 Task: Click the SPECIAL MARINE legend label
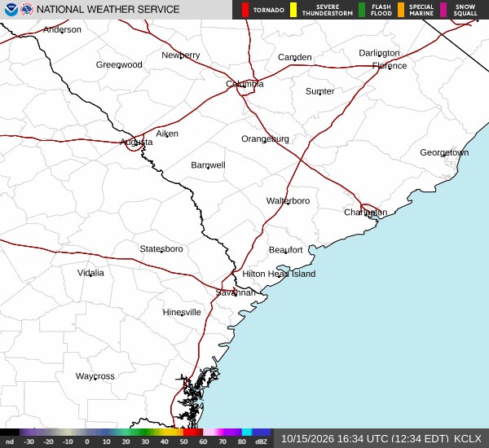pyautogui.click(x=421, y=10)
